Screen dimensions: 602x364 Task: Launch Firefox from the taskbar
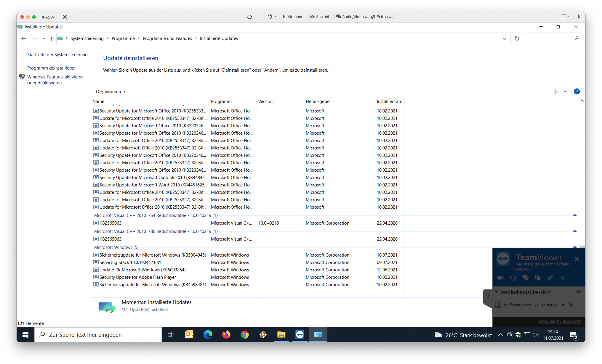(226, 334)
